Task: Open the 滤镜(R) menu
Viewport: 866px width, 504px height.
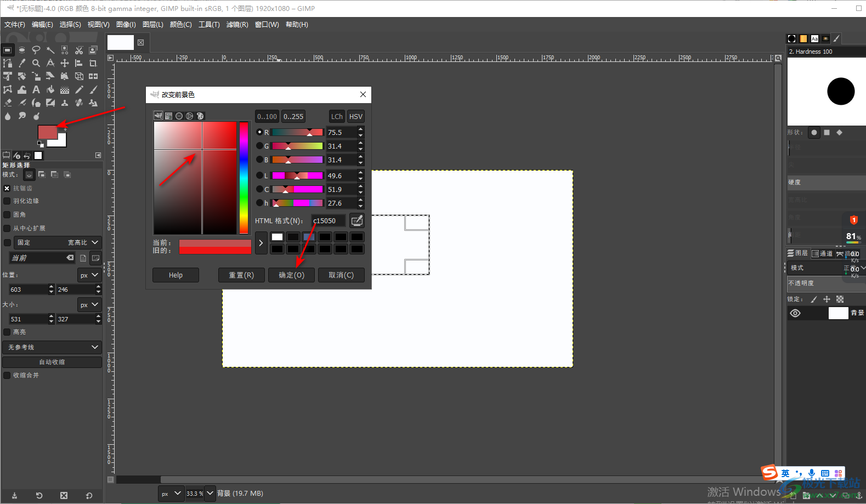Action: pos(237,25)
